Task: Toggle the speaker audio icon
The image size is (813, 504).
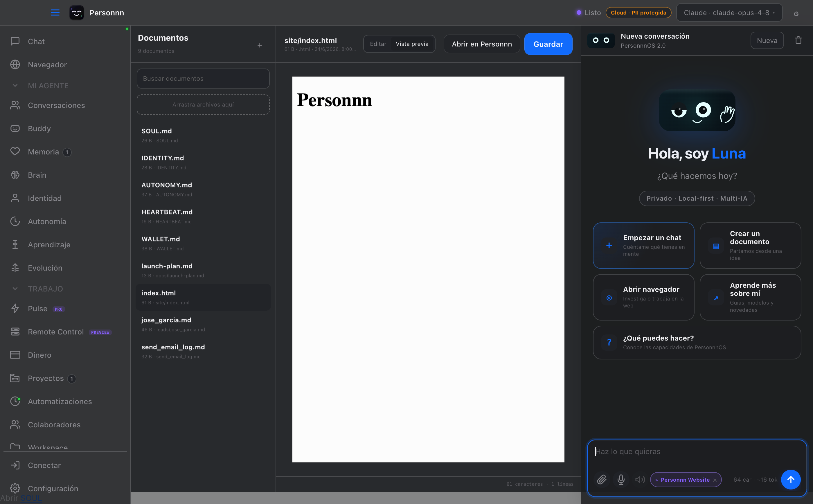Action: (x=640, y=479)
